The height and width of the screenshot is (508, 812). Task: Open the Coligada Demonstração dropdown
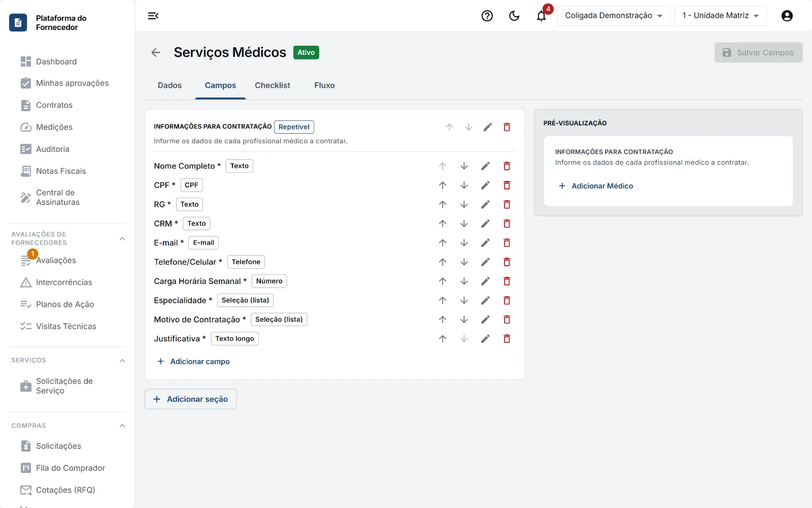point(614,16)
